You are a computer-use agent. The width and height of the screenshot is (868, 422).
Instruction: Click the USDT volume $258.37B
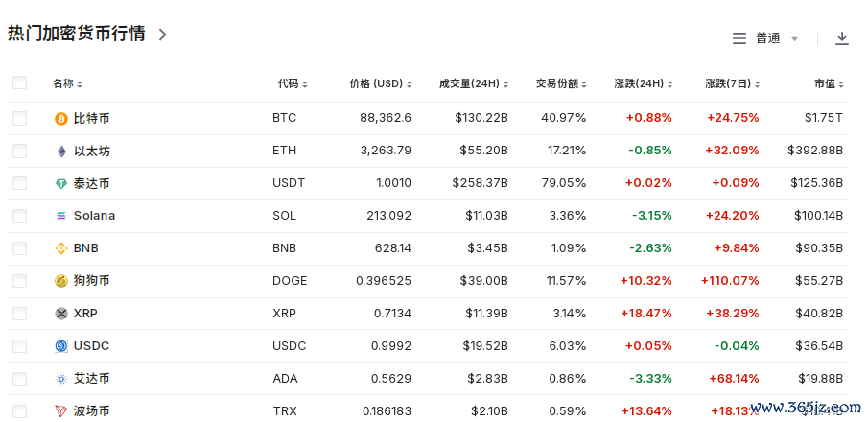(480, 183)
